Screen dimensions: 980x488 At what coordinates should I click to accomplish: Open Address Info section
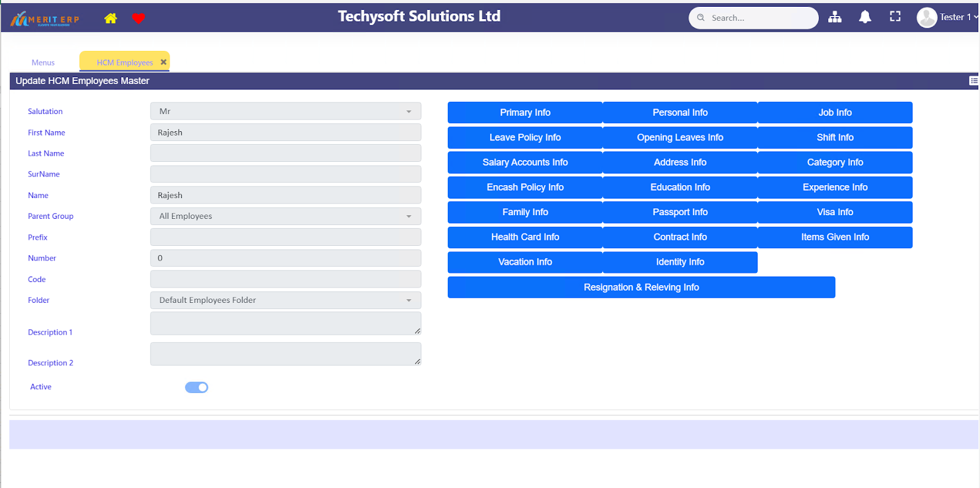click(x=680, y=162)
